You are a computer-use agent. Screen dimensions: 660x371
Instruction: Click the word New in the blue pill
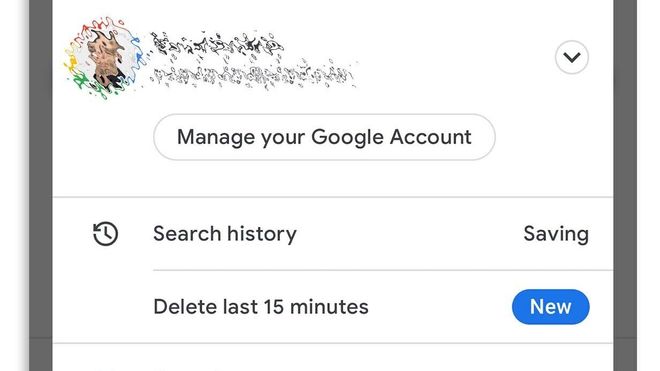pyautogui.click(x=551, y=307)
